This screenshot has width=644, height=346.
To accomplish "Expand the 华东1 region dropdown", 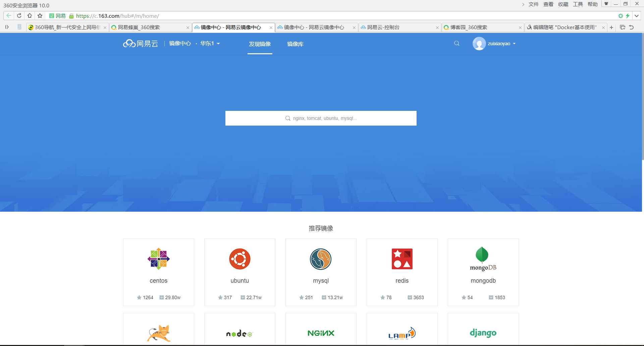I will point(210,44).
